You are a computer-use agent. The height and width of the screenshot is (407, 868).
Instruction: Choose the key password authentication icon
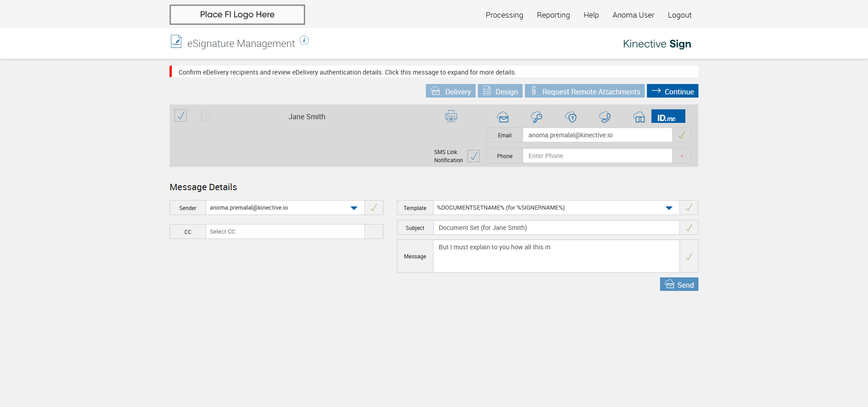pos(537,117)
